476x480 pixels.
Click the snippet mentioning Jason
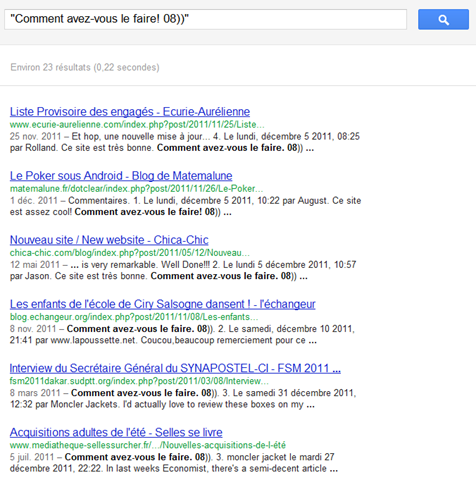click(x=183, y=270)
